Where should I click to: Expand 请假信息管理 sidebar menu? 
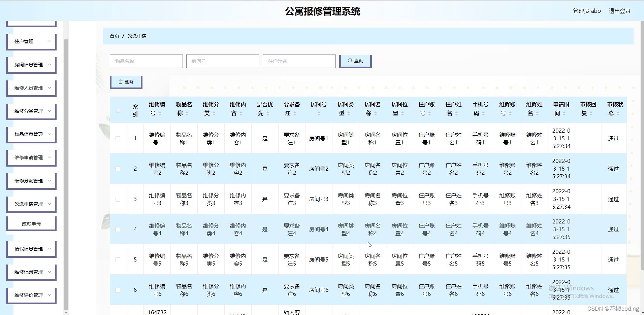click(31, 249)
